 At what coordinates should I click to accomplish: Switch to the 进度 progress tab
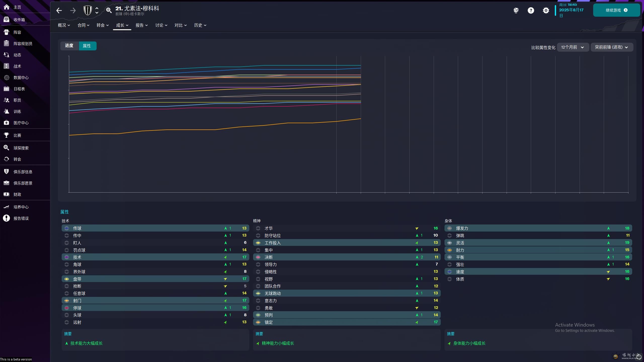point(69,46)
